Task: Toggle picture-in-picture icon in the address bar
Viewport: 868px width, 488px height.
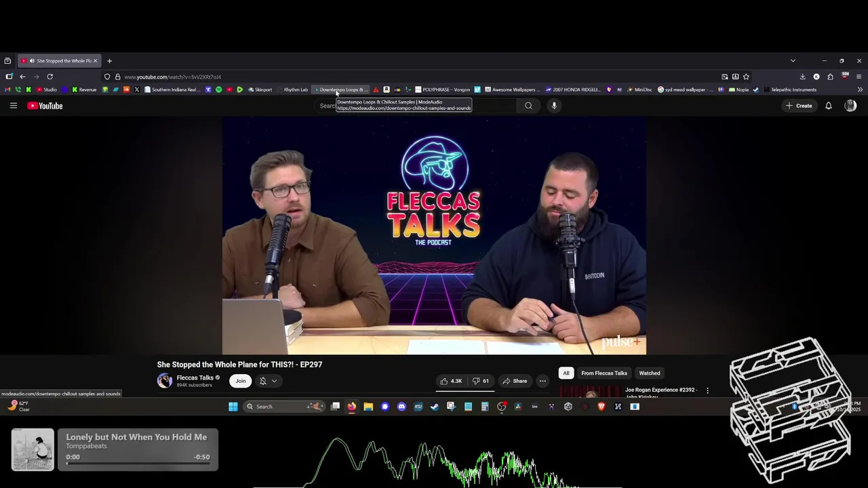Action: pos(725,77)
